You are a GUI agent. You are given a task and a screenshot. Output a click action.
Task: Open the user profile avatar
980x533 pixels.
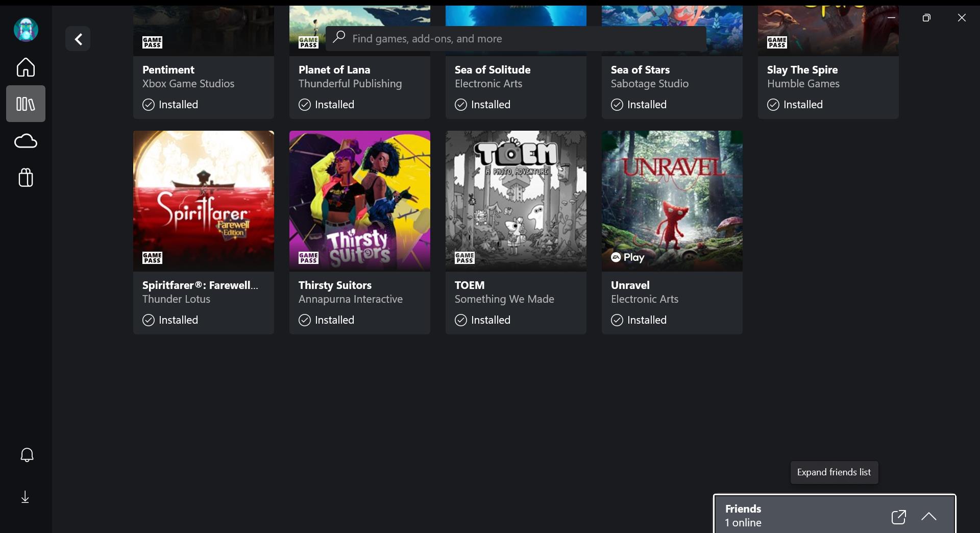click(26, 29)
